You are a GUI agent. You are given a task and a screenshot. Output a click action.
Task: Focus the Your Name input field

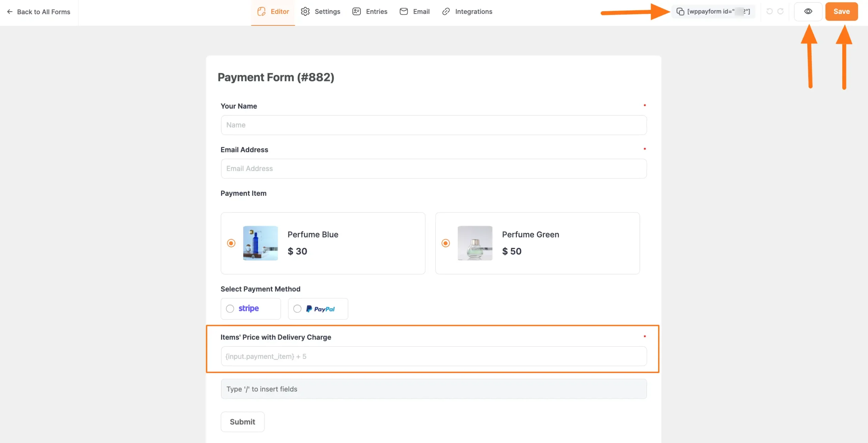[434, 125]
